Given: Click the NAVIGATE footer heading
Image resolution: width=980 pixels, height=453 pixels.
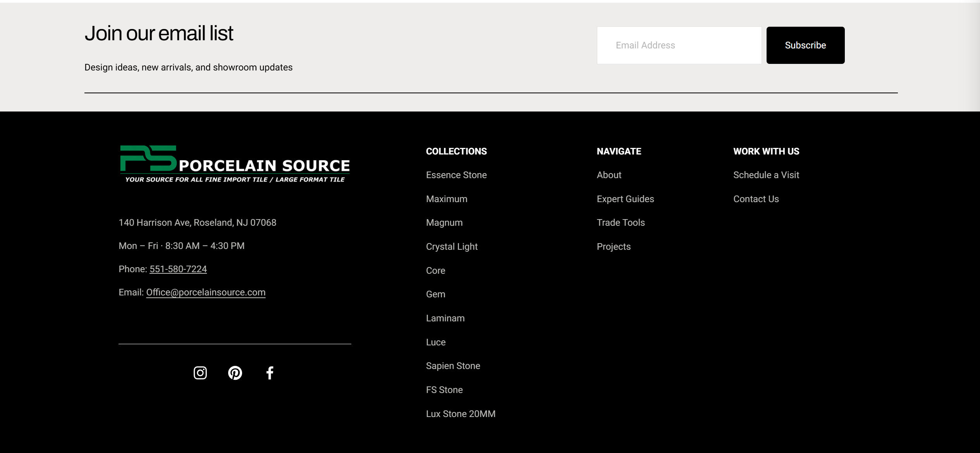Looking at the screenshot, I should (619, 151).
